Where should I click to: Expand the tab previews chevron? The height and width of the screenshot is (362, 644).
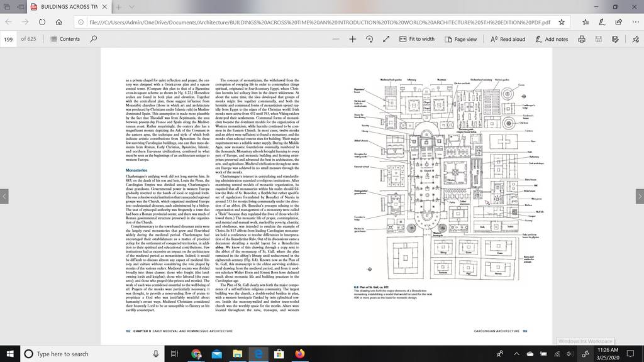pos(131,7)
